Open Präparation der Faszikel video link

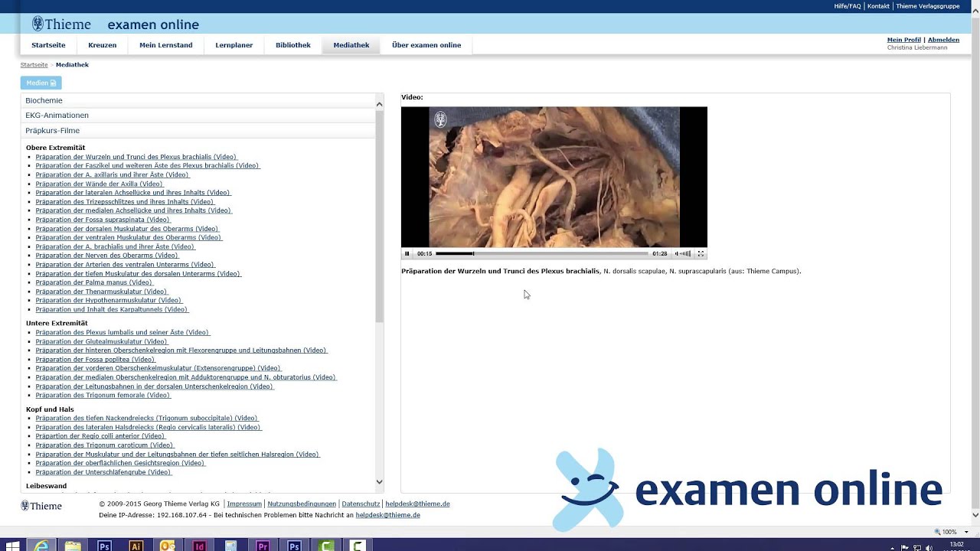148,165
